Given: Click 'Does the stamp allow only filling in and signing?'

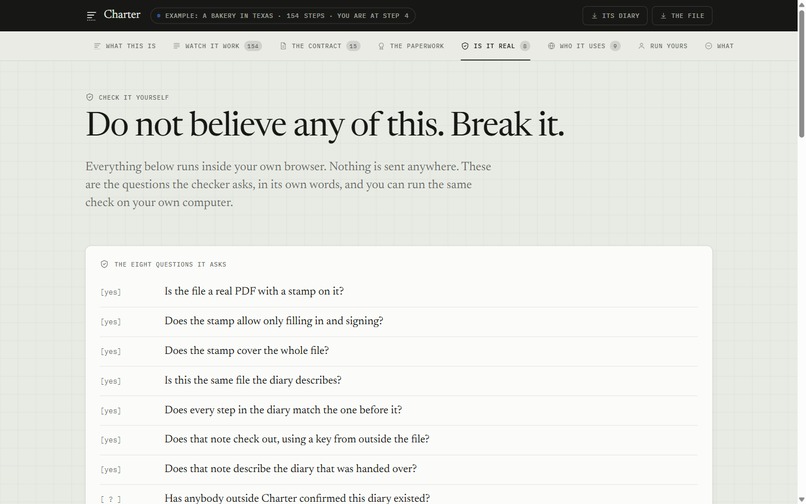Looking at the screenshot, I should pyautogui.click(x=274, y=321).
